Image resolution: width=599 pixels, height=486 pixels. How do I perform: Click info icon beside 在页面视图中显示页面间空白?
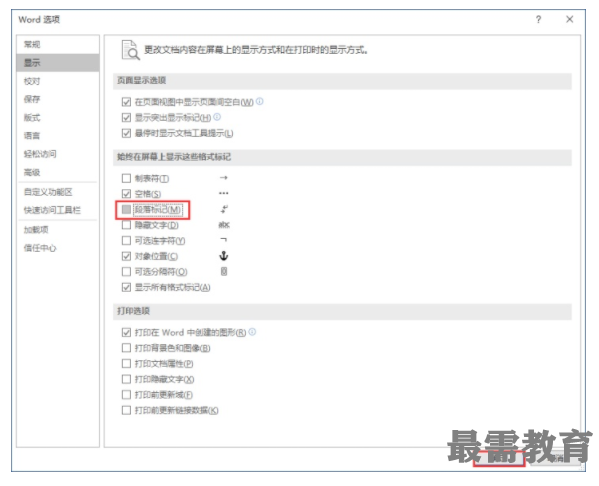tap(260, 102)
